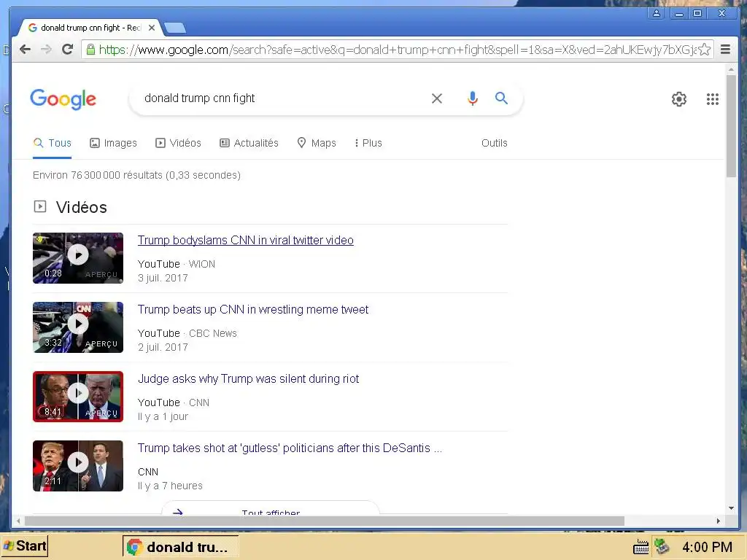
Task: Open Trump bodyslams CNN in viral twitter video
Action: click(x=245, y=240)
